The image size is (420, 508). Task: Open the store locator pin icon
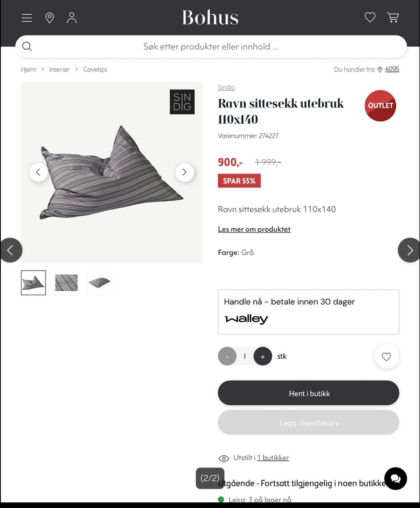pyautogui.click(x=49, y=18)
